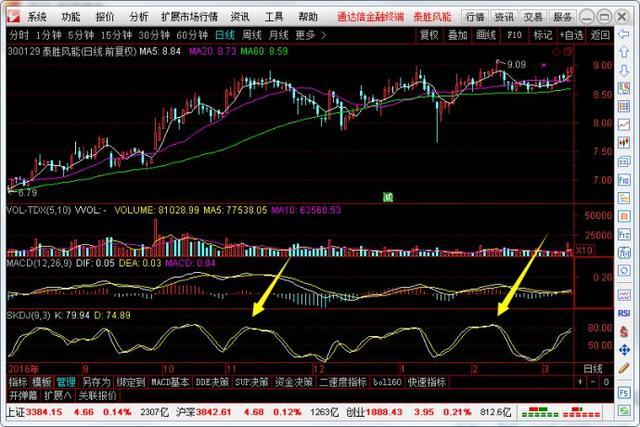Click the 交易 button at top right
The width and height of the screenshot is (640, 427).
[x=533, y=17]
